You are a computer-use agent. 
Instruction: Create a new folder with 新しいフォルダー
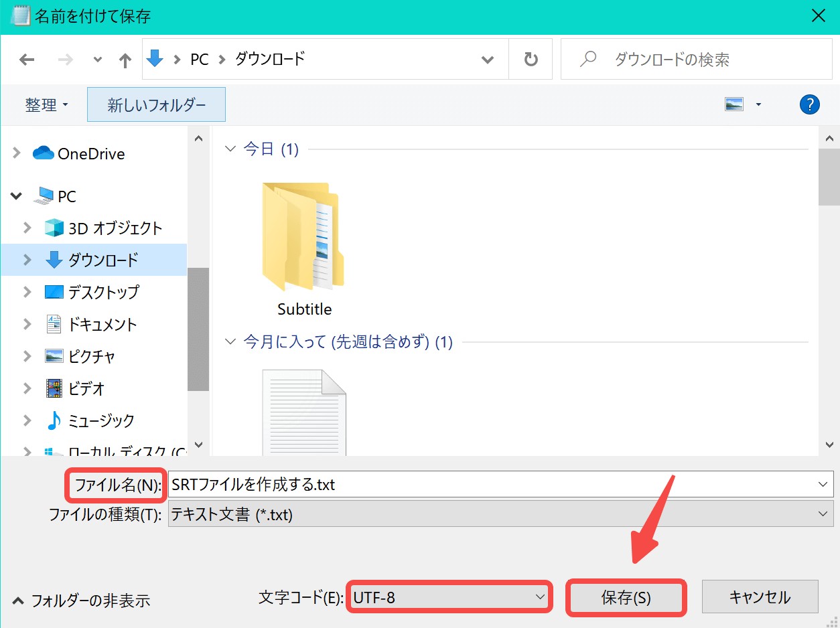pyautogui.click(x=156, y=104)
